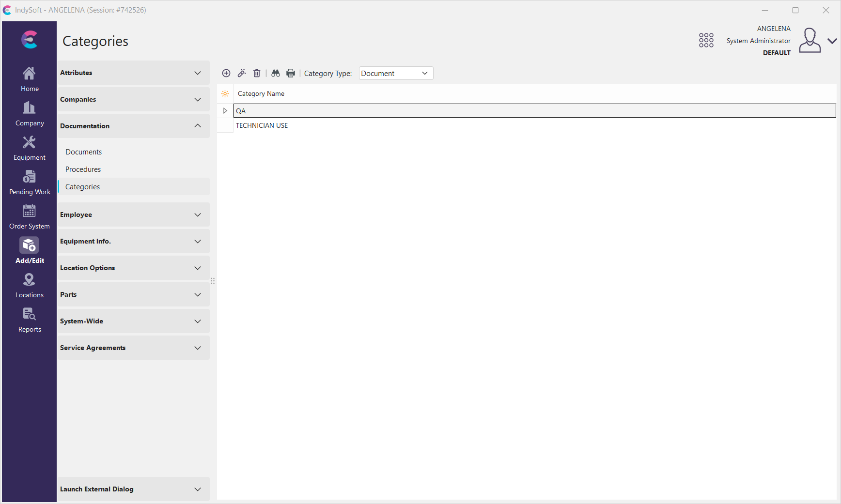Viewport: 841px width, 504px height.
Task: Click the edit category pencil icon
Action: [x=242, y=73]
